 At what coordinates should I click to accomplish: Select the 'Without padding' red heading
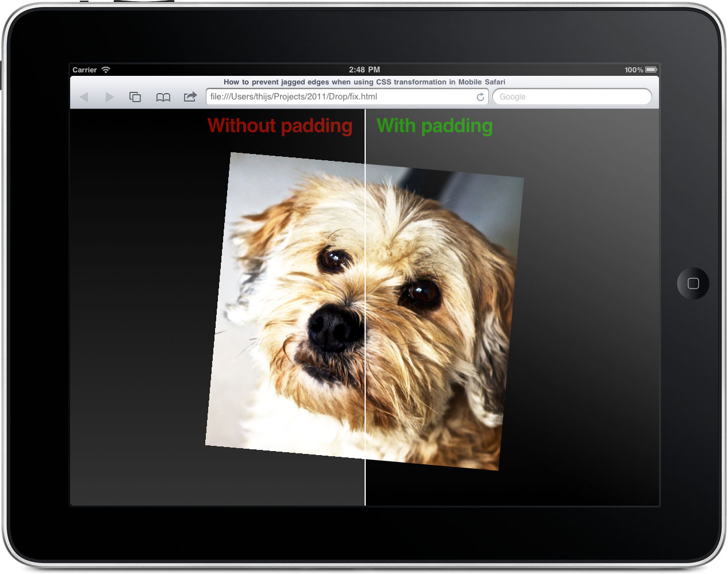point(280,126)
